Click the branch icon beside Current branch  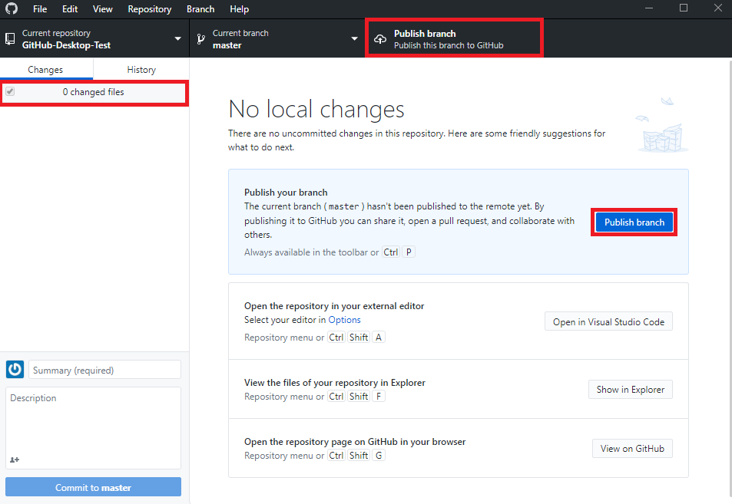click(x=201, y=39)
